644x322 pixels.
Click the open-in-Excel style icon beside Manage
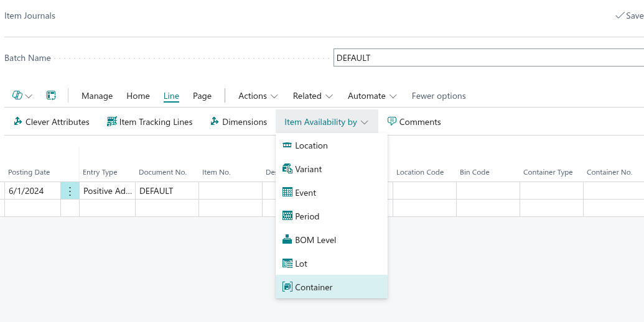(51, 96)
